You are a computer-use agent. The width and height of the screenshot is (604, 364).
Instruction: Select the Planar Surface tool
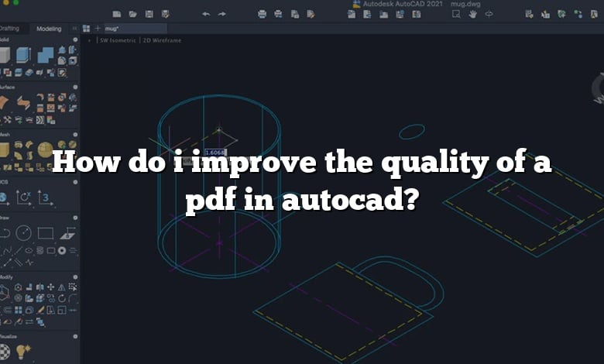tap(2, 102)
